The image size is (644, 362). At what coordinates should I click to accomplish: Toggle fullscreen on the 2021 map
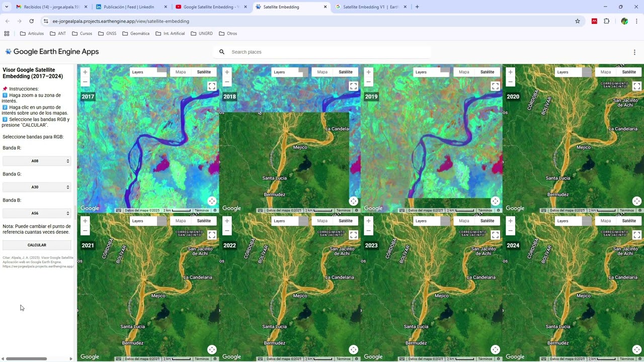[212, 235]
